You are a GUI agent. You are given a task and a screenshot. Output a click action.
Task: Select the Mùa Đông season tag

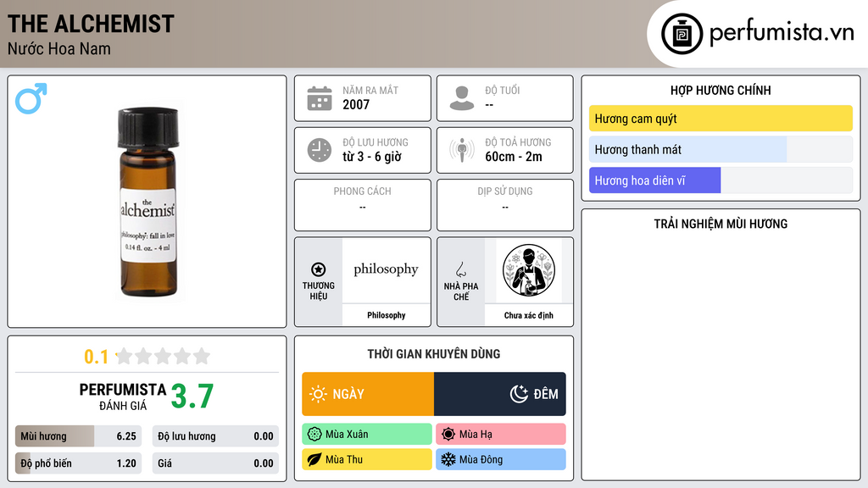501,460
